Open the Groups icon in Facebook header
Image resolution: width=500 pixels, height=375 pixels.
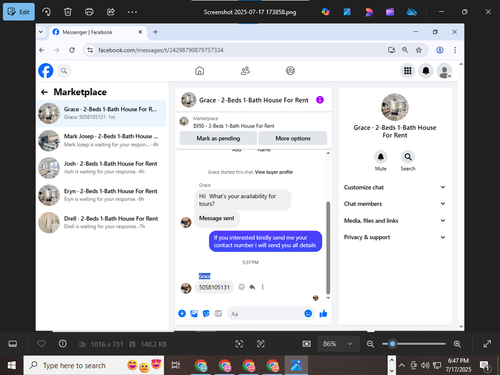(290, 71)
